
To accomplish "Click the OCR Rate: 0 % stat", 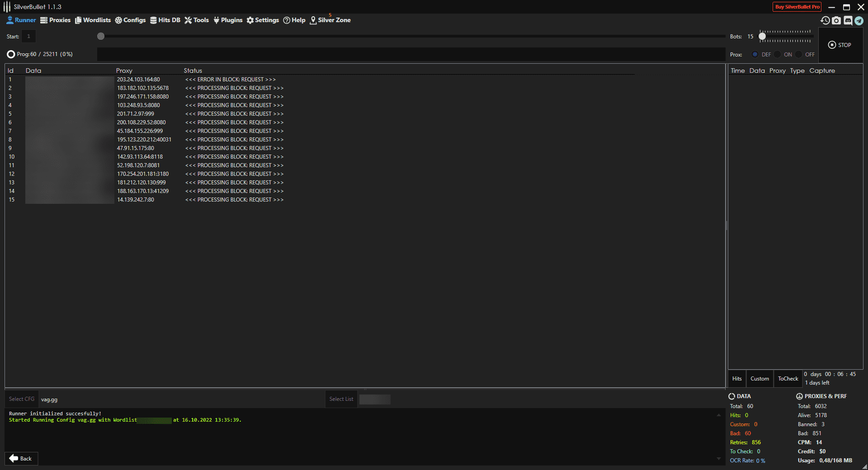I will pyautogui.click(x=747, y=461).
